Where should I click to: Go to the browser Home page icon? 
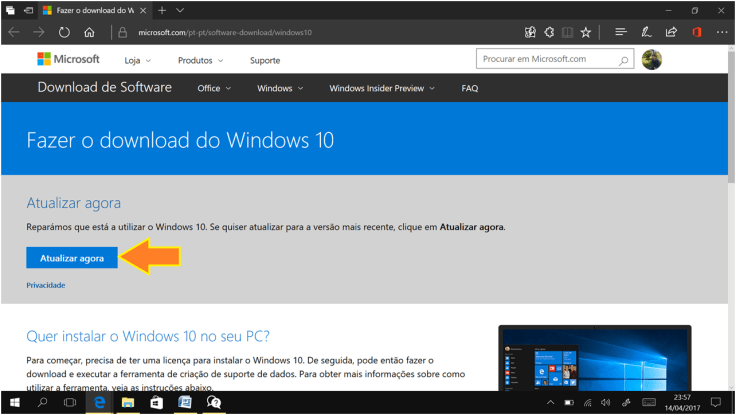(x=90, y=32)
